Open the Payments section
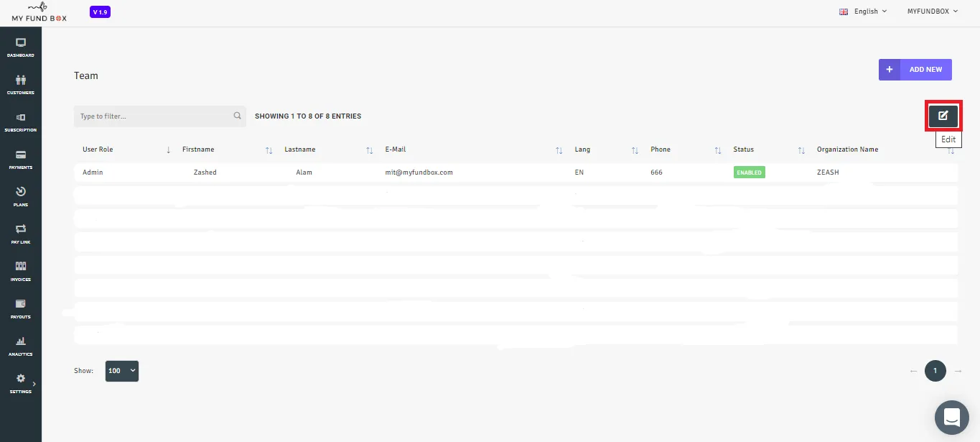 point(21,159)
